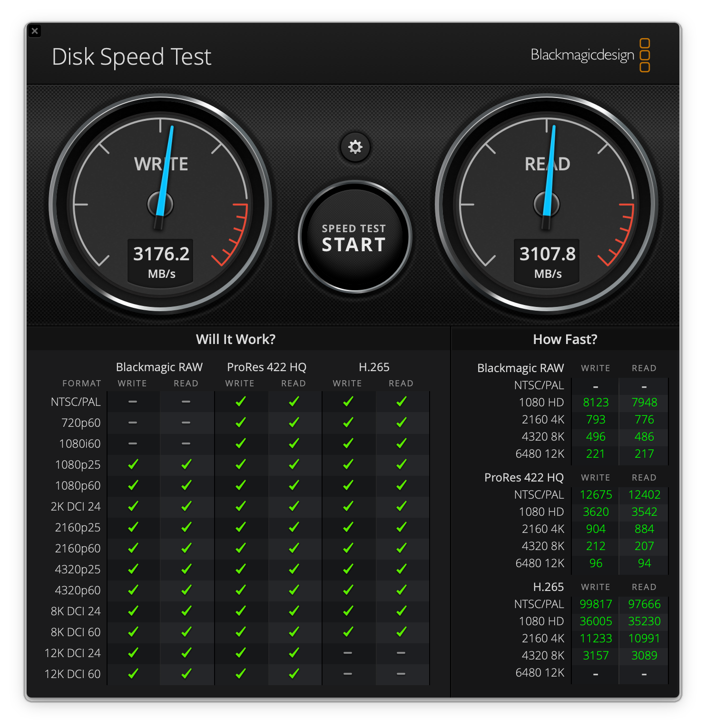Select the Blackmagic RAW read checkmark for 12K DCI 24
Image resolution: width=706 pixels, height=728 pixels.
186,653
